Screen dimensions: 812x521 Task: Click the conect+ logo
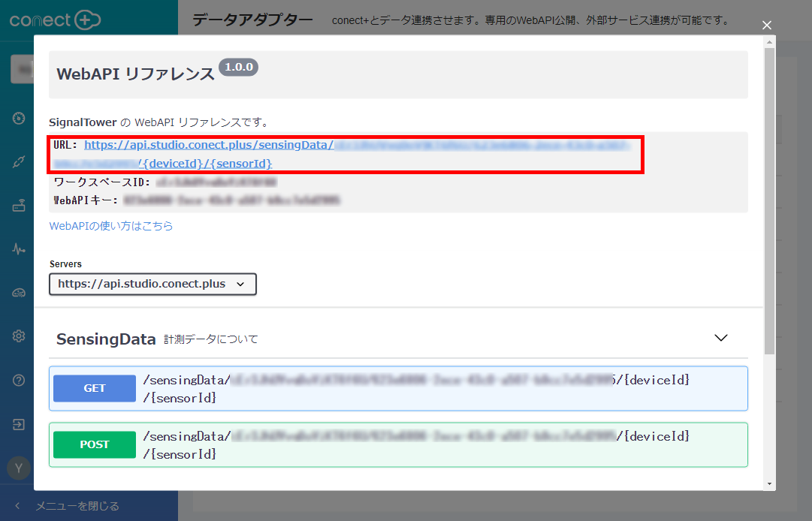pyautogui.click(x=55, y=20)
